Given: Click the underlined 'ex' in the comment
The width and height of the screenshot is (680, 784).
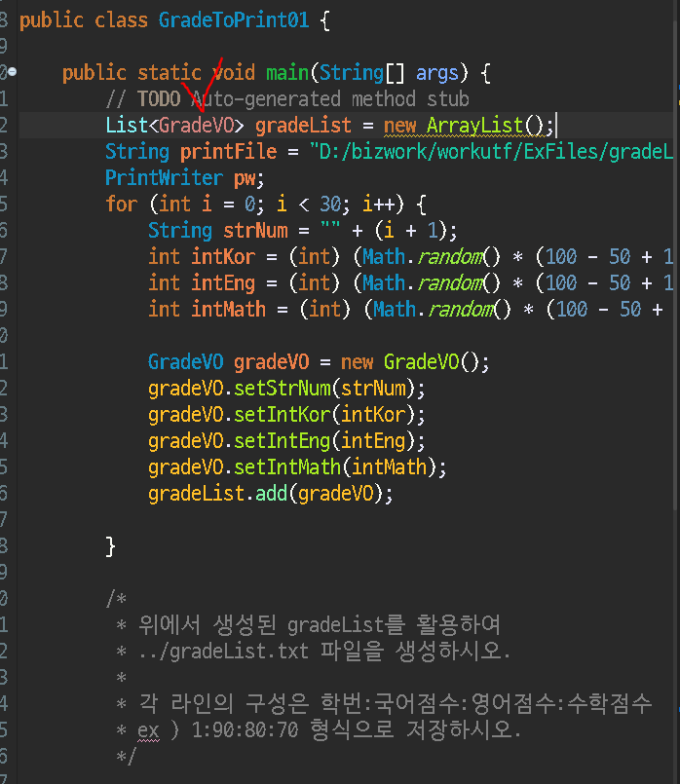Looking at the screenshot, I should (148, 731).
